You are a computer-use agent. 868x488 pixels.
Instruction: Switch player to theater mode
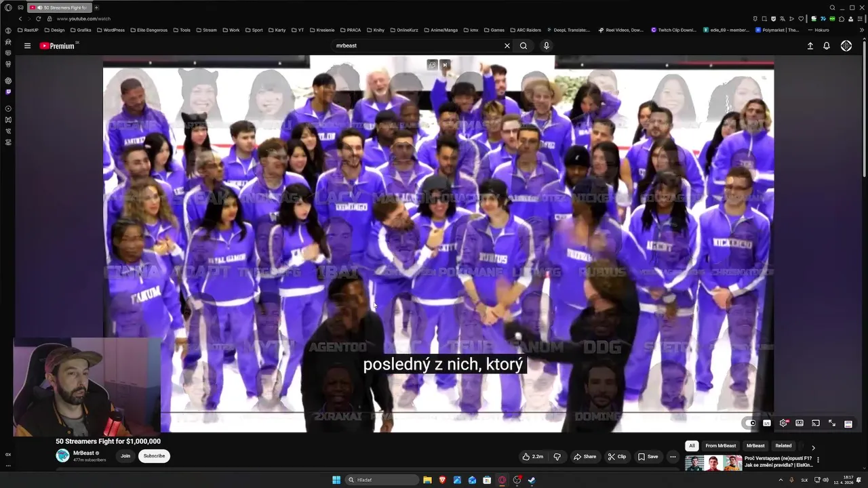click(x=800, y=424)
